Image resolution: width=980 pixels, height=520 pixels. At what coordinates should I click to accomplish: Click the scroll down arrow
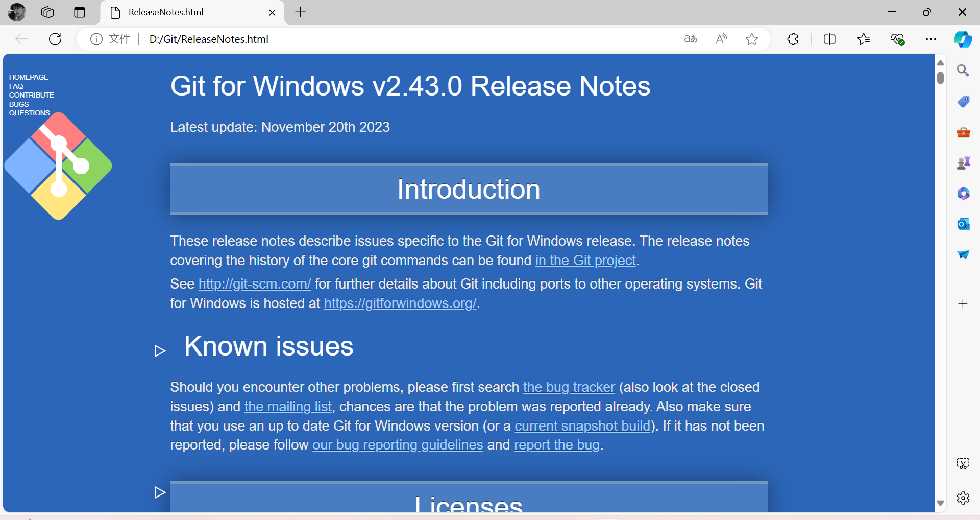pyautogui.click(x=940, y=503)
